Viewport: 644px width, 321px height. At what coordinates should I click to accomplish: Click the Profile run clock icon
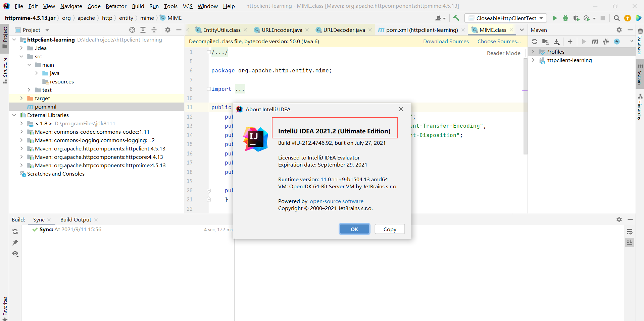587,18
